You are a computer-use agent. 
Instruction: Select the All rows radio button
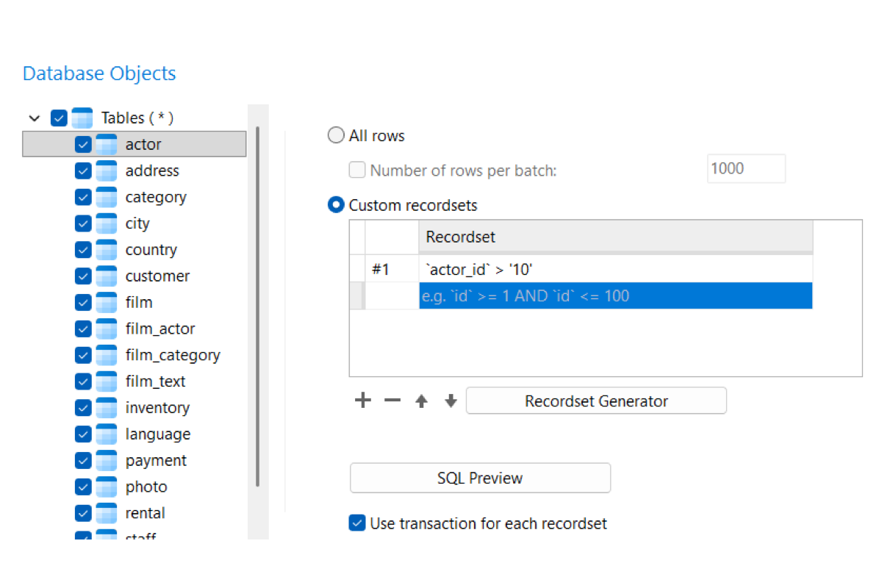(x=336, y=135)
